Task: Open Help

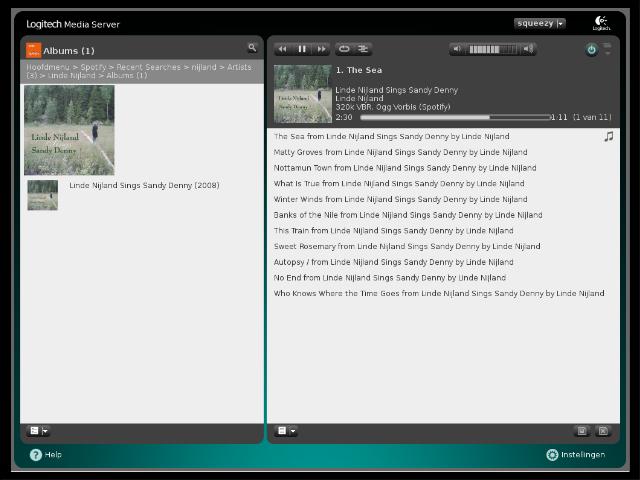Action: point(46,454)
